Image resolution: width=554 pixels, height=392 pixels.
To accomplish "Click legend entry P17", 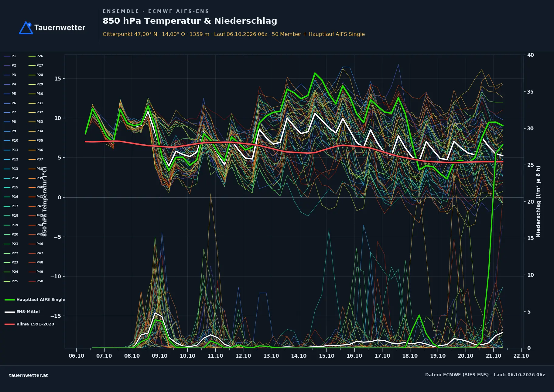I will [x=11, y=206].
